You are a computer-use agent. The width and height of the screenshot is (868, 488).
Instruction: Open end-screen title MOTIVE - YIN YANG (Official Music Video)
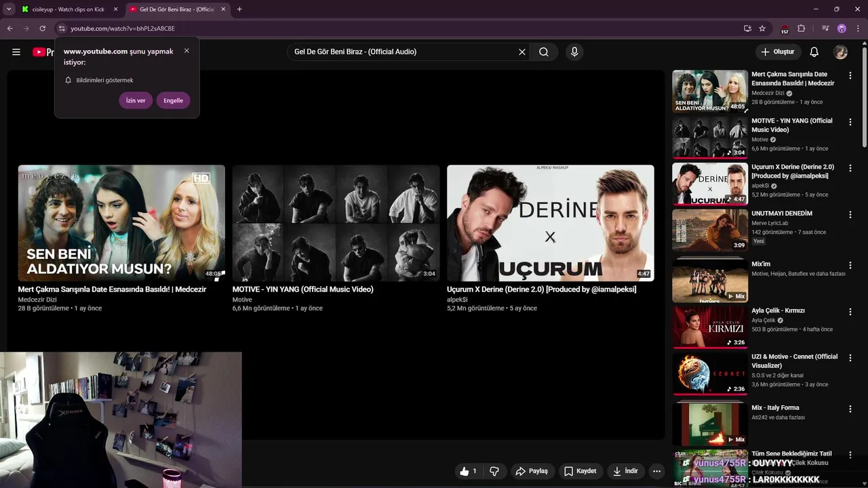[x=303, y=289]
